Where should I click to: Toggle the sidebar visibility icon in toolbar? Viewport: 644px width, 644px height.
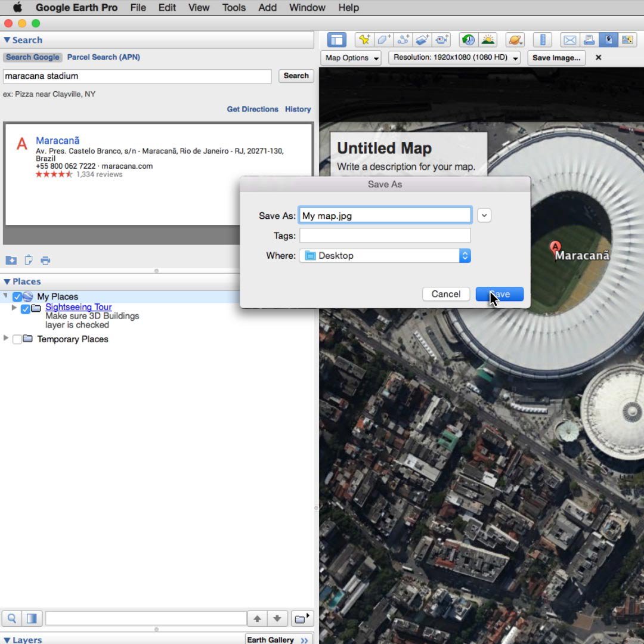coord(336,40)
